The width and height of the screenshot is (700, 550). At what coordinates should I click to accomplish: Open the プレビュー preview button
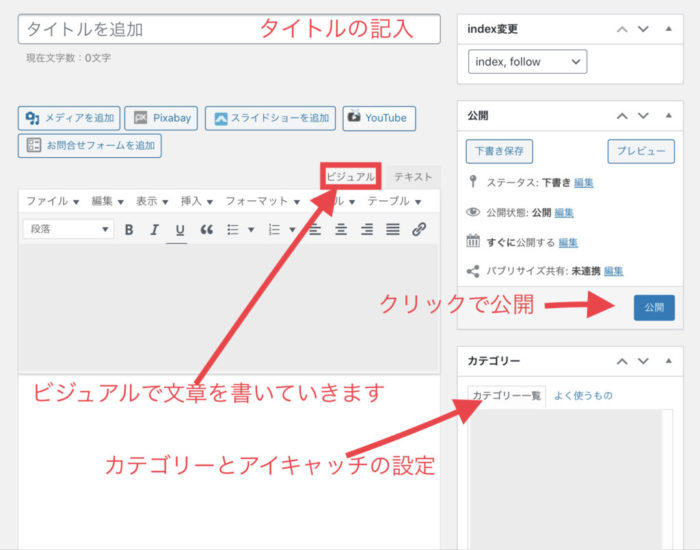coord(641,151)
